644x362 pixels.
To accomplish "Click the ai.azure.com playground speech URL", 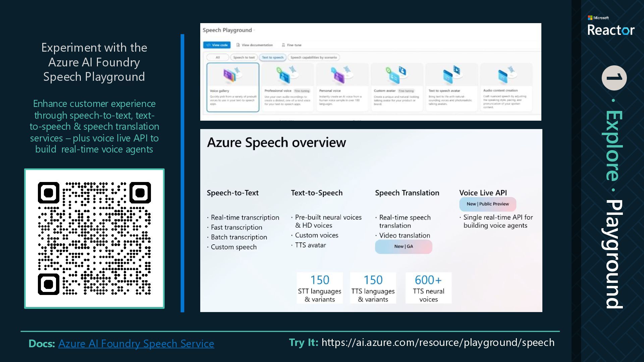I will [438, 343].
